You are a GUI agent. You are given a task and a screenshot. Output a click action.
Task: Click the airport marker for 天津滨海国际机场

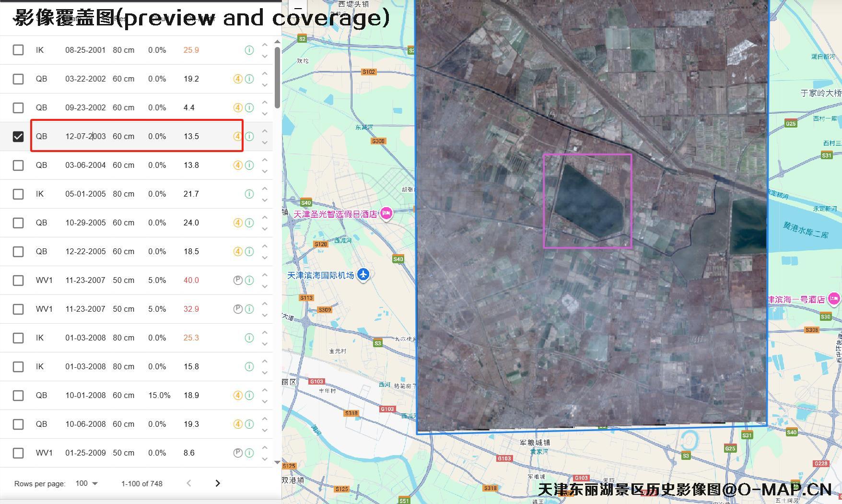pyautogui.click(x=363, y=275)
